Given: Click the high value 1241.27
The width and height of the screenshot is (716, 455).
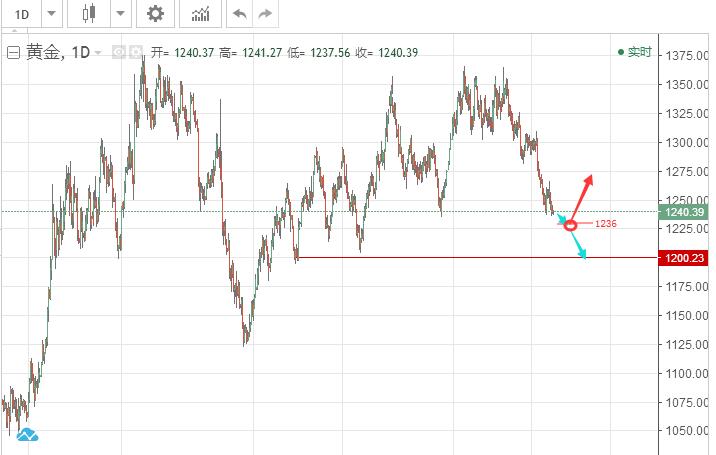Looking at the screenshot, I should coord(262,53).
